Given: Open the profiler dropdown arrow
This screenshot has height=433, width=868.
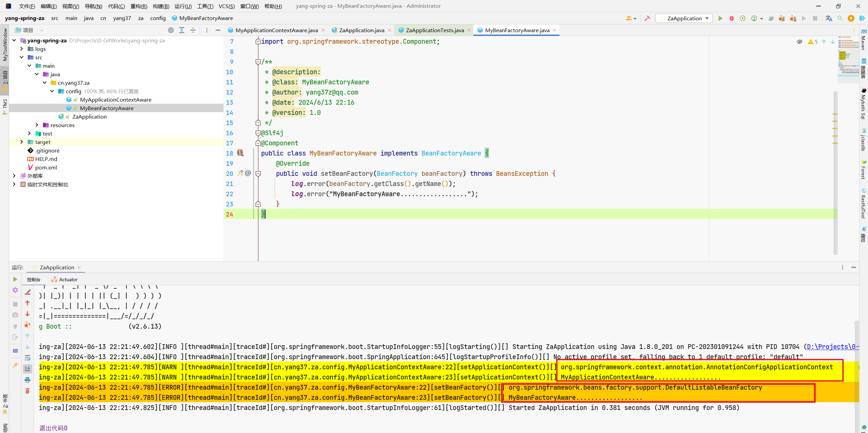Looking at the screenshot, I should coord(762,19).
